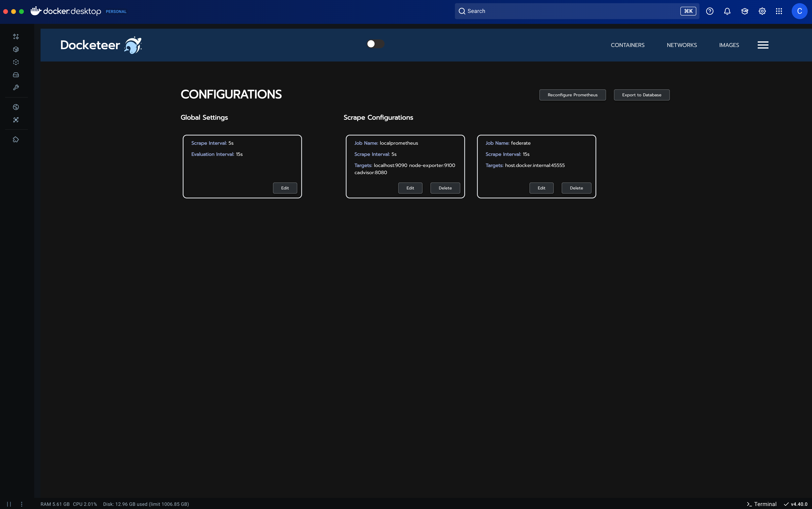812x509 pixels.
Task: Open the Extensions puzzle-piece icon
Action: click(x=16, y=139)
